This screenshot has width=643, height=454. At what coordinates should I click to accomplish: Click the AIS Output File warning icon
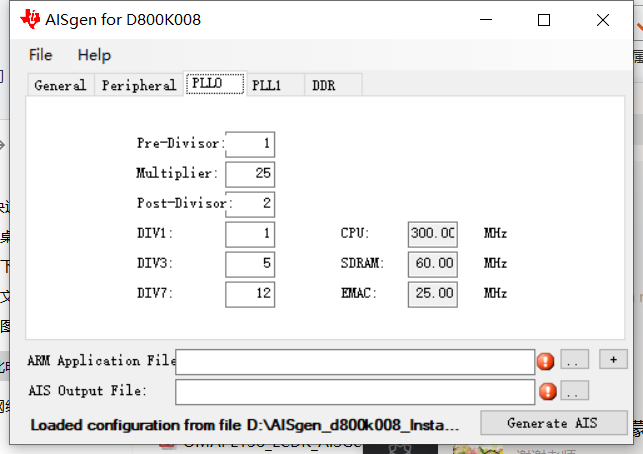tap(548, 391)
